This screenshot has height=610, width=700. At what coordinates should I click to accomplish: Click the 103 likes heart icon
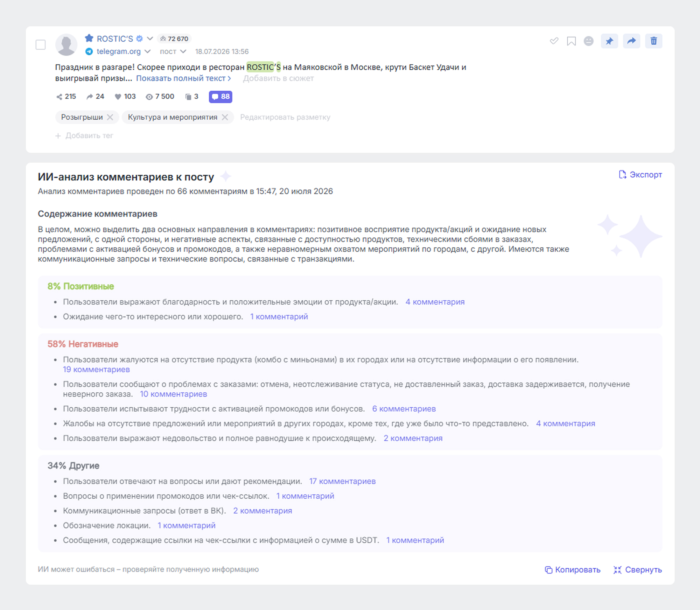pyautogui.click(x=118, y=97)
